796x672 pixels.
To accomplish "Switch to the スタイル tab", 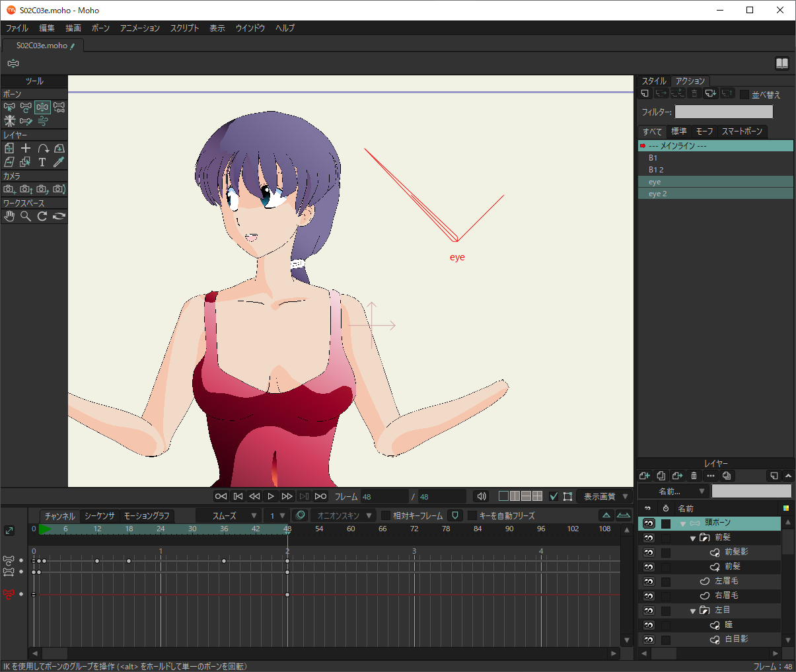I will point(654,81).
